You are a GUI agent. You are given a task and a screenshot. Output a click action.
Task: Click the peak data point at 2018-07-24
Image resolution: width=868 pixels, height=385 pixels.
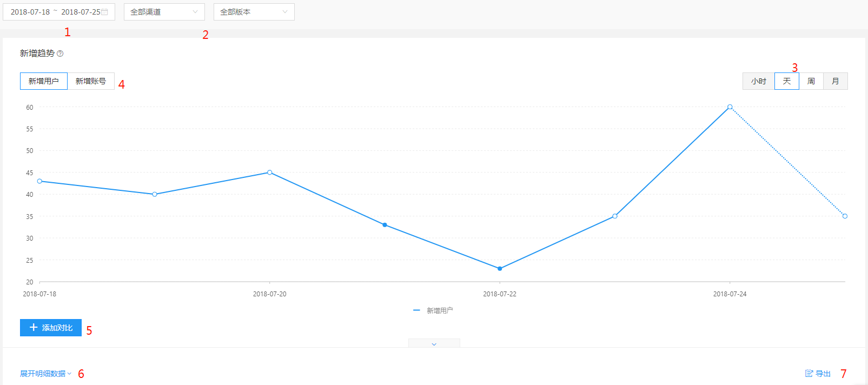tap(730, 107)
